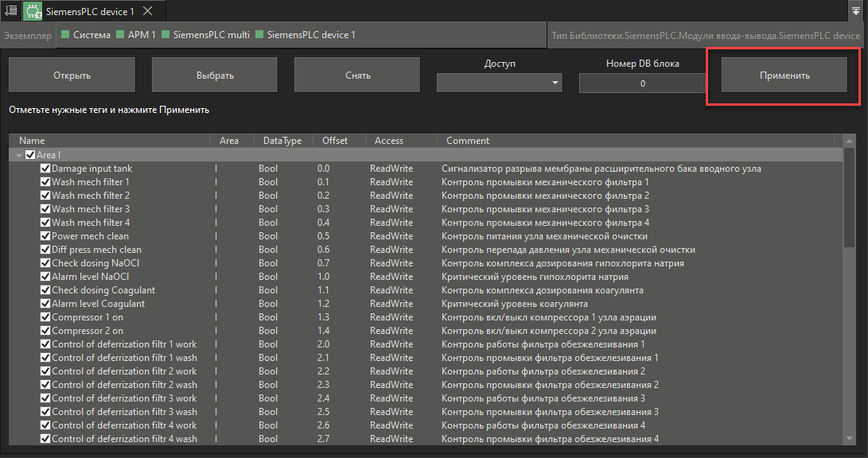The width and height of the screenshot is (868, 458).
Task: Select Control of deferrization filtr 3 work name
Action: (x=125, y=398)
